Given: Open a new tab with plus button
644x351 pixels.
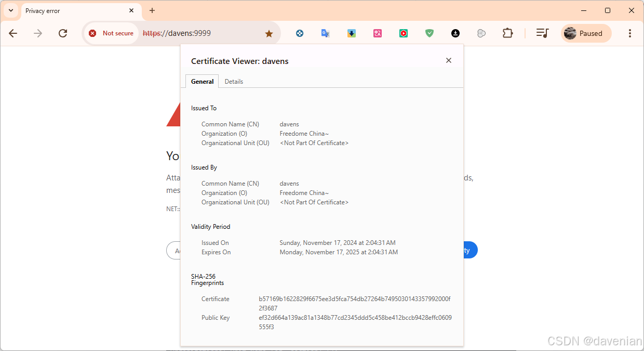Looking at the screenshot, I should click(152, 10).
